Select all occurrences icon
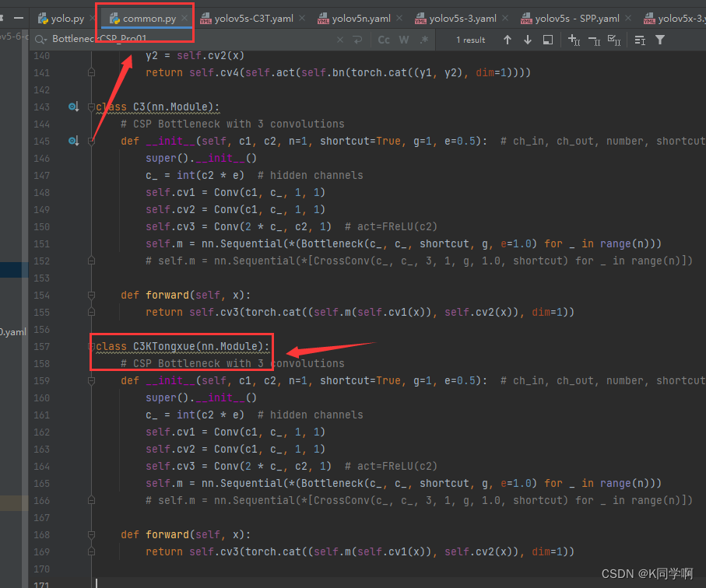 click(614, 40)
